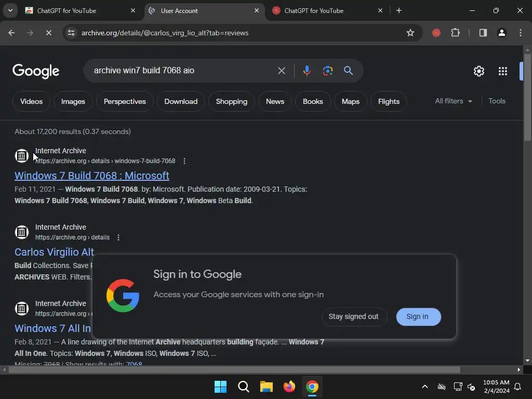The width and height of the screenshot is (532, 399).
Task: Submit search with the magnifier icon
Action: click(x=348, y=71)
